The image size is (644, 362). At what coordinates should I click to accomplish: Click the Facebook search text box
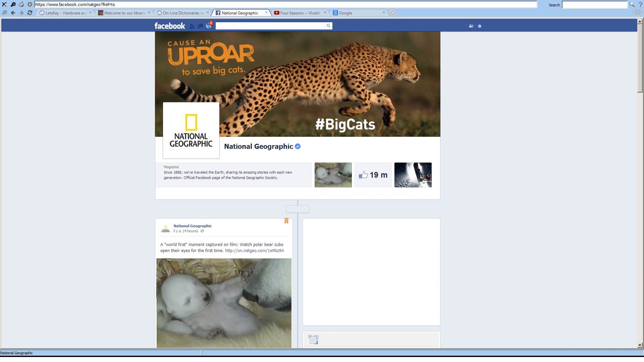[270, 26]
